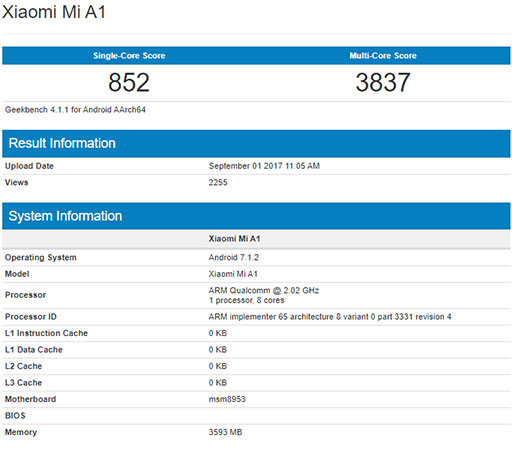Click the L1 Instruction Cache row label
Screen dimensions: 512x450
46,333
